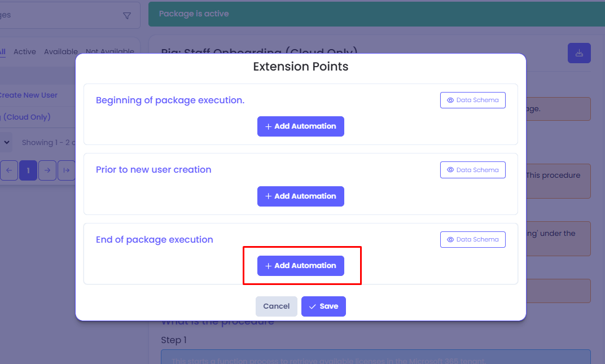Jump to last page arrow
This screenshot has height=364, width=605.
(x=67, y=170)
